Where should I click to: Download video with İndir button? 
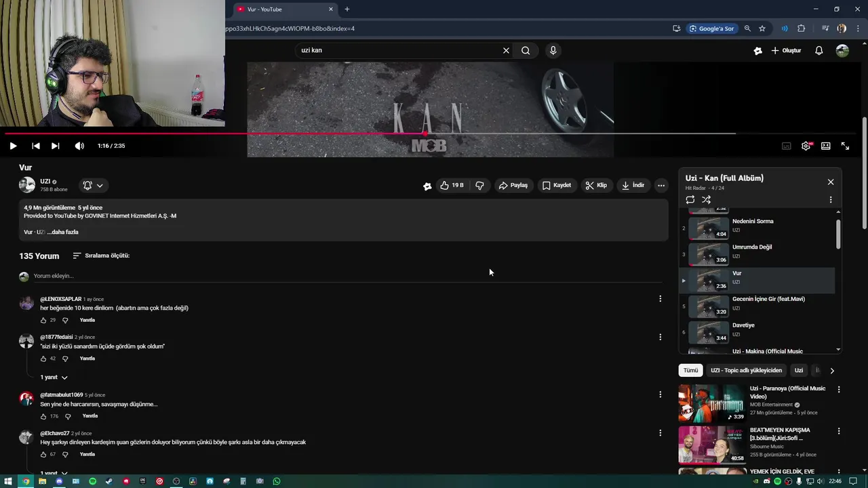coord(633,185)
